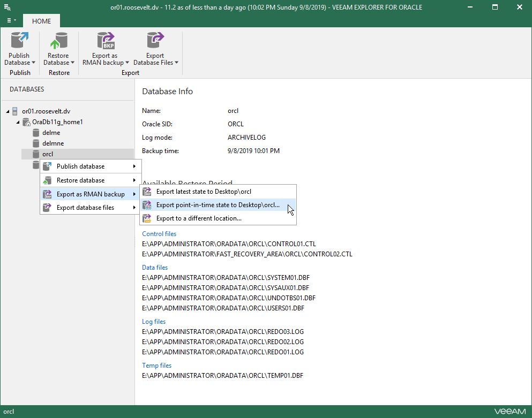Click the Export Database Files ribbon icon
This screenshot has width=532, height=418.
click(x=155, y=40)
